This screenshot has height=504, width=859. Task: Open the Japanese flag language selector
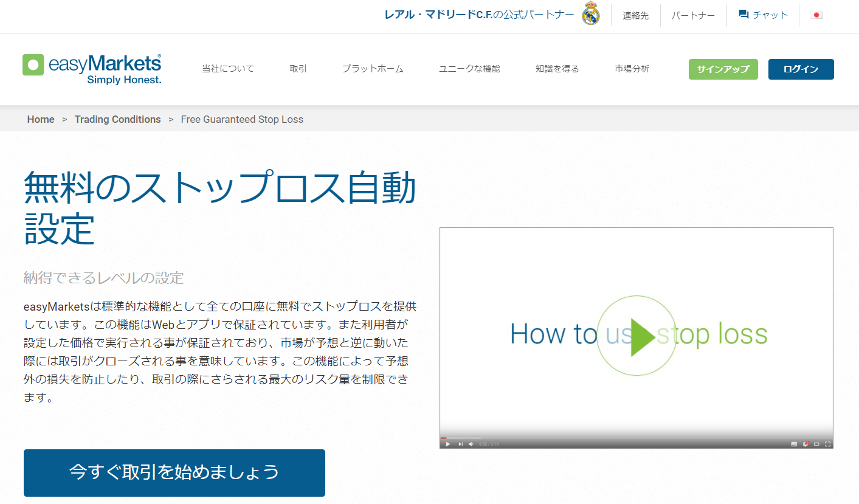coord(816,15)
